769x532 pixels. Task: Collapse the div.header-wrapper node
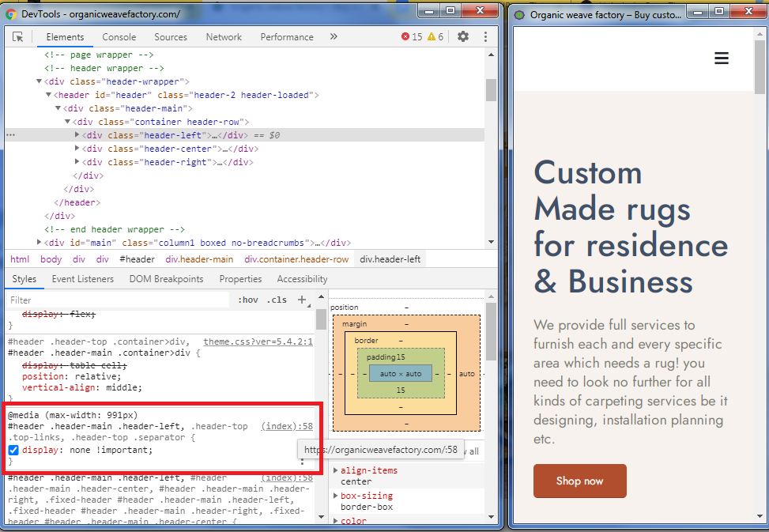click(x=39, y=81)
